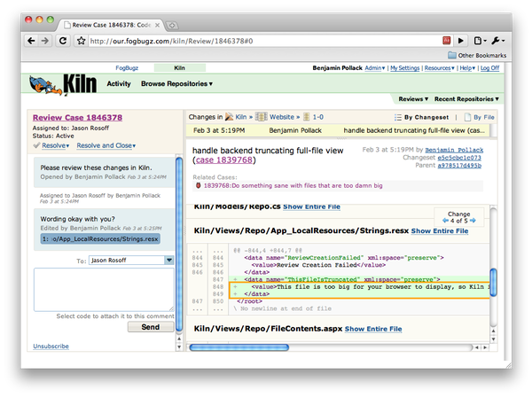Open the Review Case 1846378 heading link

click(77, 117)
